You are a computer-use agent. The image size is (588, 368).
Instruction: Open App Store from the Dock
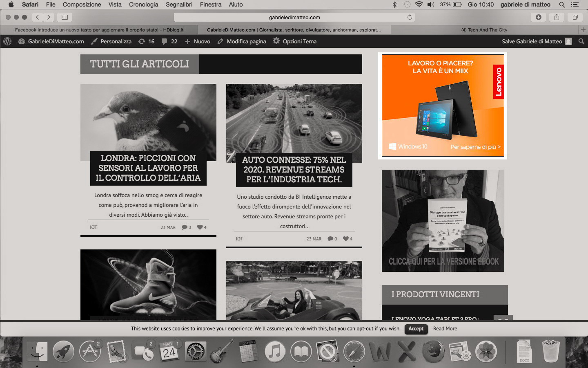click(x=90, y=351)
